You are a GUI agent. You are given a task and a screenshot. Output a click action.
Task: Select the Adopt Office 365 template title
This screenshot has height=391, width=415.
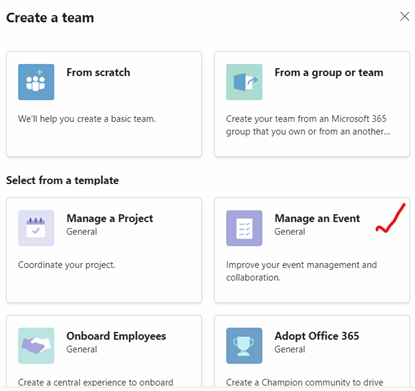pos(317,336)
